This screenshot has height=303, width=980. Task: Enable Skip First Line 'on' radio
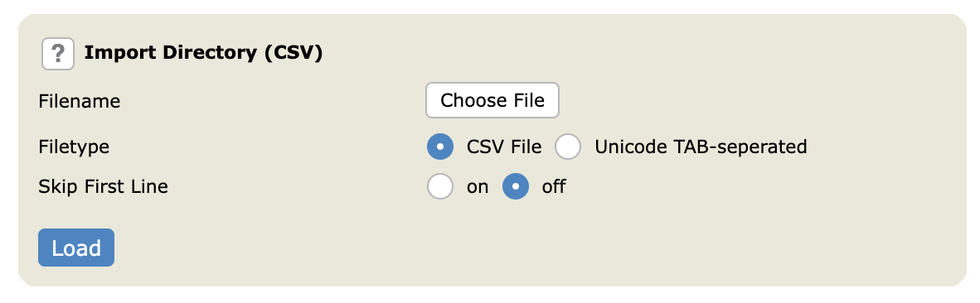click(x=440, y=186)
